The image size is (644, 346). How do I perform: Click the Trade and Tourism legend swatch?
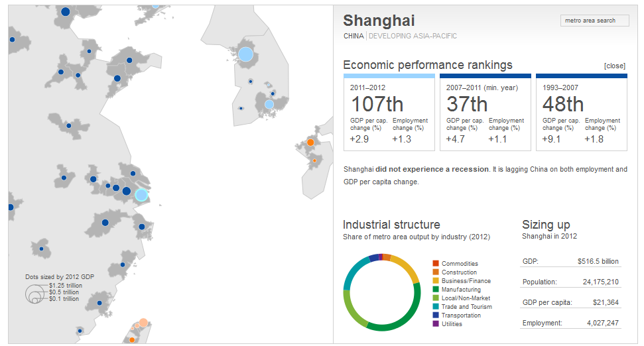coord(435,307)
